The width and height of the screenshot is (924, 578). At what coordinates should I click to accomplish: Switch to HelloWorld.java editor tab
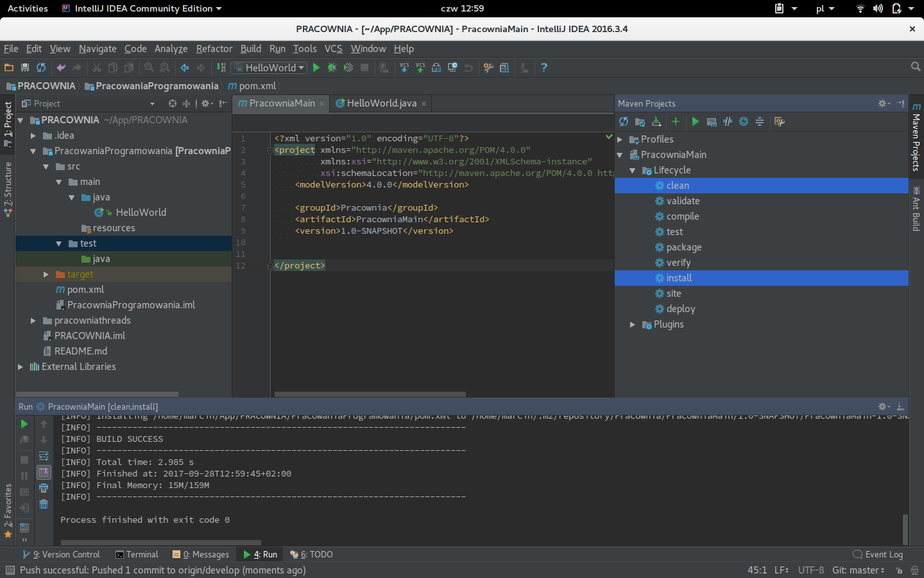381,103
